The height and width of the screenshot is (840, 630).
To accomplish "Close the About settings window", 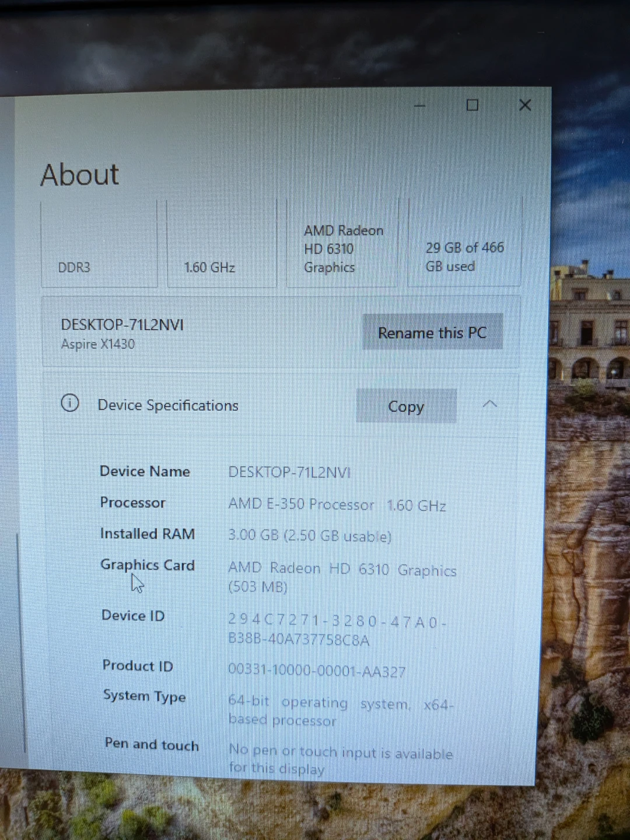I will pos(525,105).
